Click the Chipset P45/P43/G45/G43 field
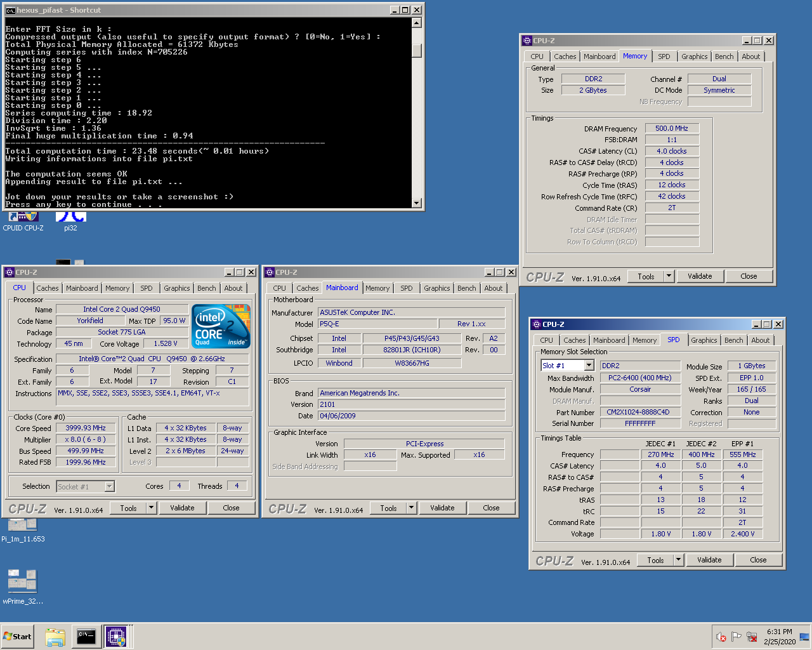The width and height of the screenshot is (812, 650). pos(412,338)
